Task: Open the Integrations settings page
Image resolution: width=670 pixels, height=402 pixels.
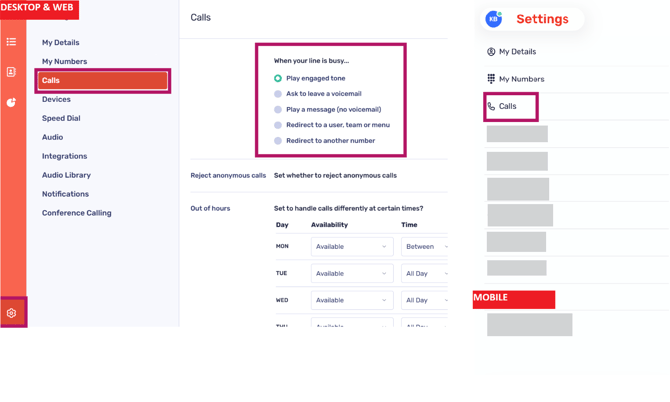Action: (x=64, y=156)
